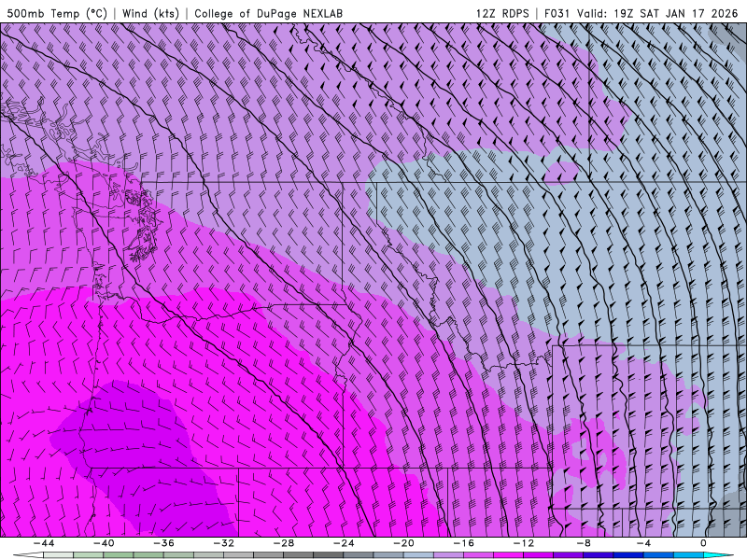Image resolution: width=747 pixels, height=560 pixels.
Task: Click the -16 colorbar label
Action: tap(464, 543)
